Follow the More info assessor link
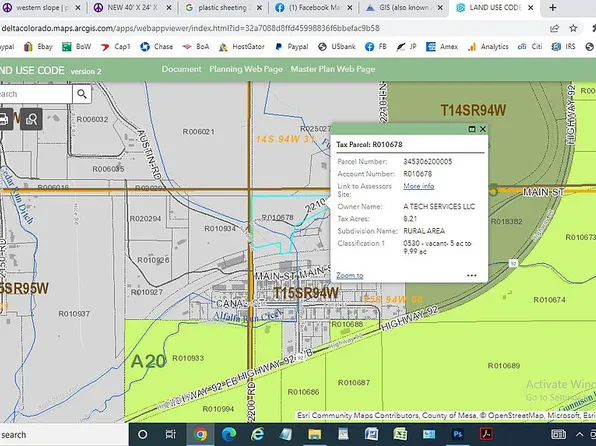Screen dimensions: 596x446 click(418, 186)
